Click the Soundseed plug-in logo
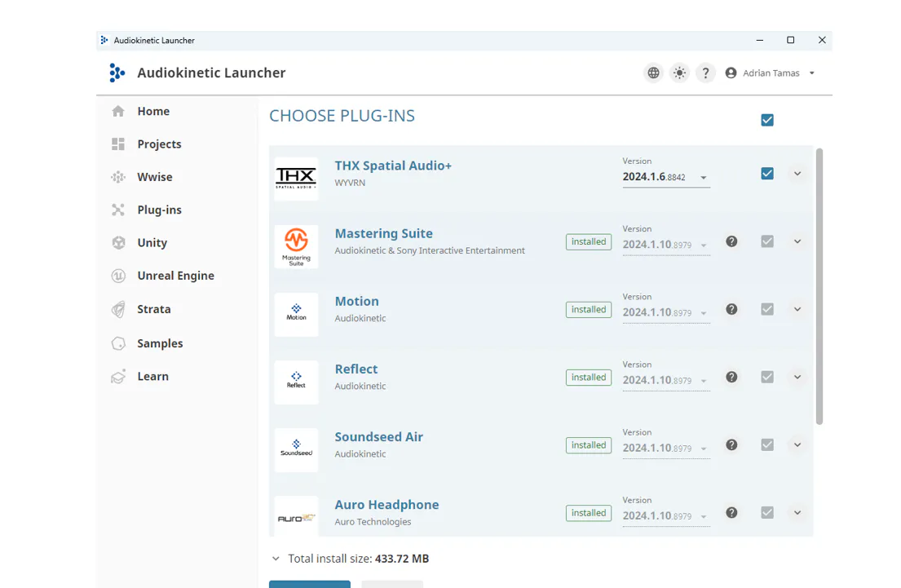Viewport: 901px width, 588px height. (x=296, y=450)
